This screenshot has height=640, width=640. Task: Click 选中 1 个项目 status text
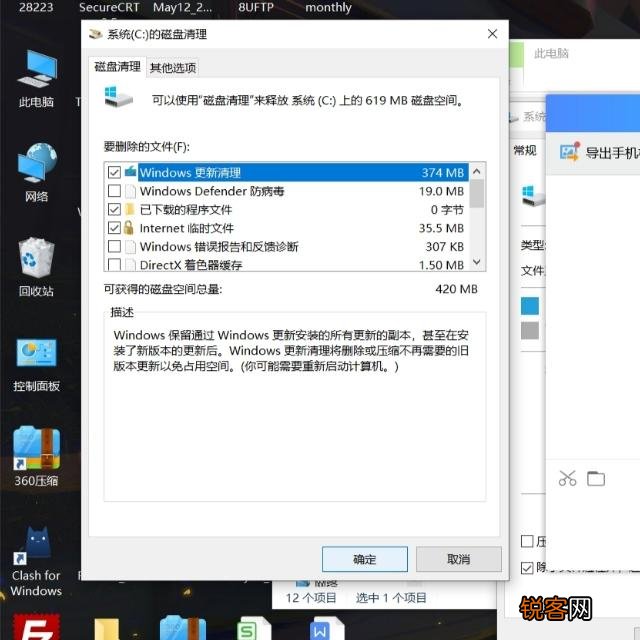tap(391, 598)
